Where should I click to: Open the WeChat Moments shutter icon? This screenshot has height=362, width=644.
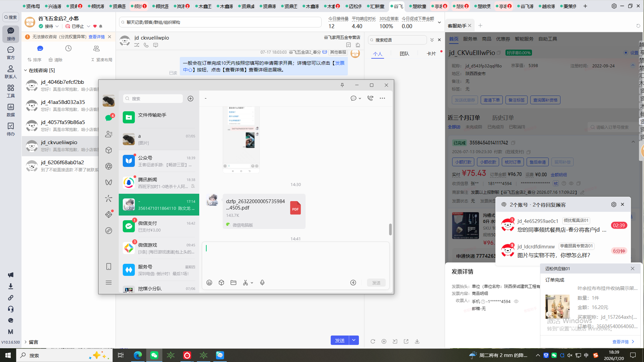[x=109, y=166]
